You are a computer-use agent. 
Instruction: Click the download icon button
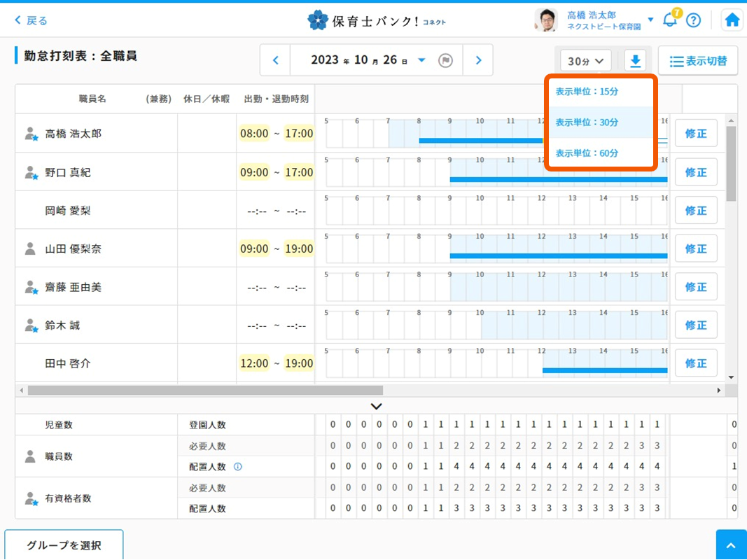tap(635, 61)
